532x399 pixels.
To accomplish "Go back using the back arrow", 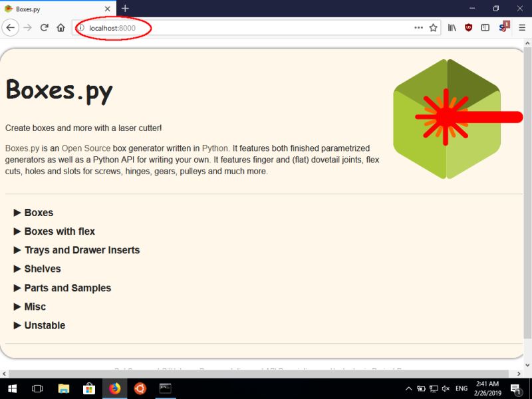I will [x=11, y=27].
